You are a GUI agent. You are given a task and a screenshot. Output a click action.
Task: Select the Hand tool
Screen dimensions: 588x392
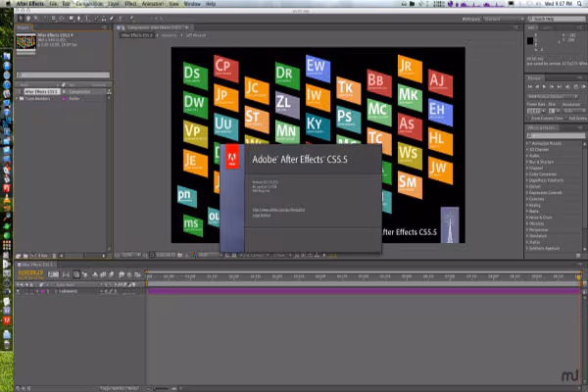[28, 19]
